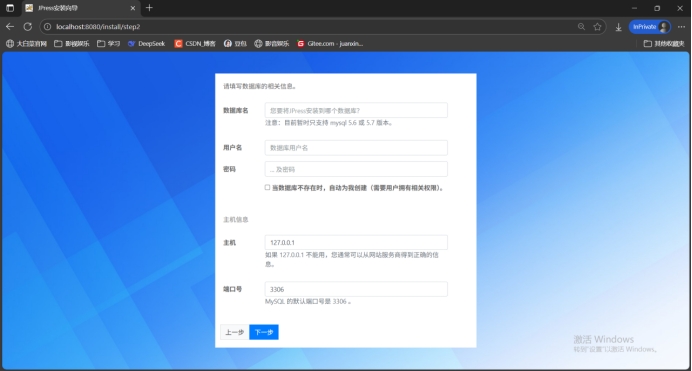692x371 pixels.
Task: Click the 数据库名 input field
Action: tap(356, 110)
